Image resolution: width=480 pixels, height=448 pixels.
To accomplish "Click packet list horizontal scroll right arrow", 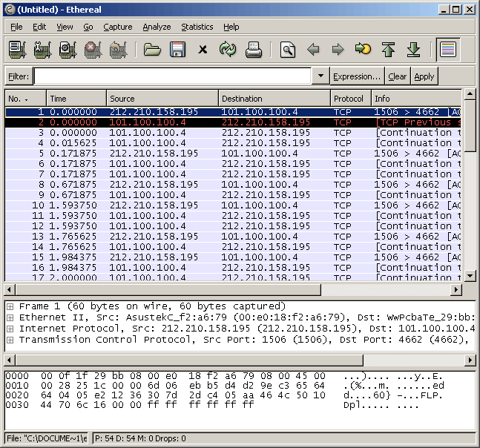I will pos(456,289).
